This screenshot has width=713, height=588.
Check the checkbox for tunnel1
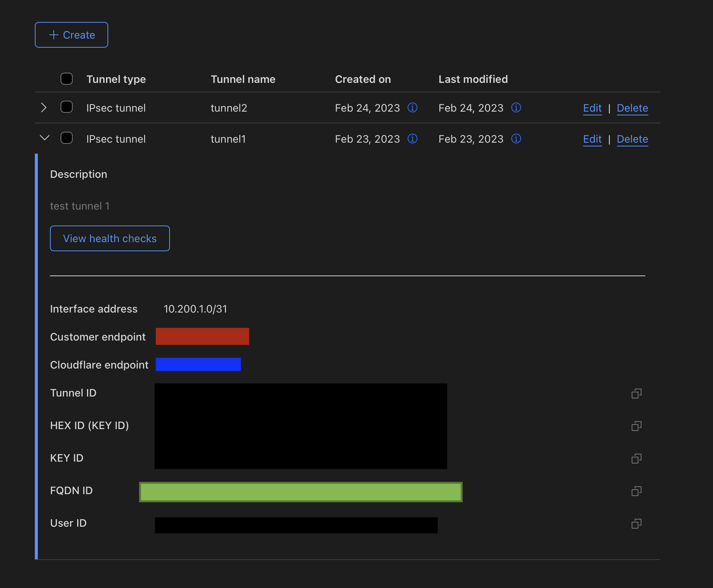(x=67, y=138)
